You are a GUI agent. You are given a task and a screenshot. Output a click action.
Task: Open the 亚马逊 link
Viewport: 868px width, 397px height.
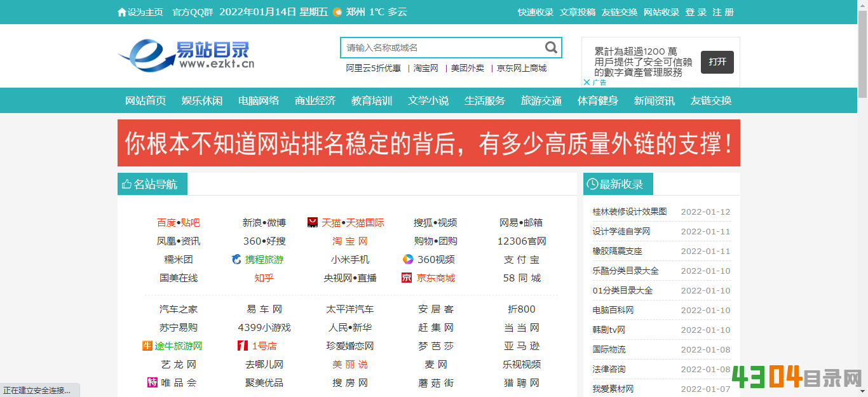coord(522,346)
